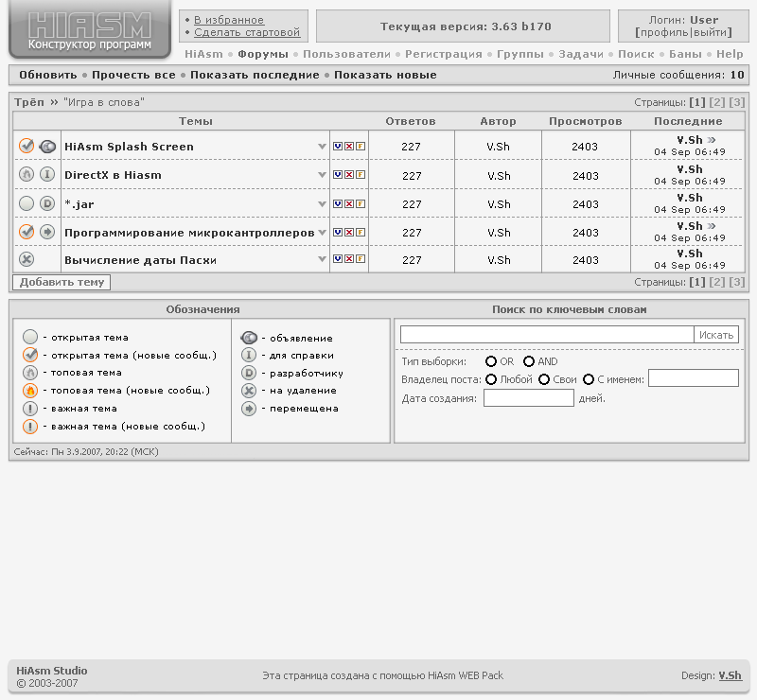Click the yellow F icon in HiAsm Splash Screen row

[360, 147]
